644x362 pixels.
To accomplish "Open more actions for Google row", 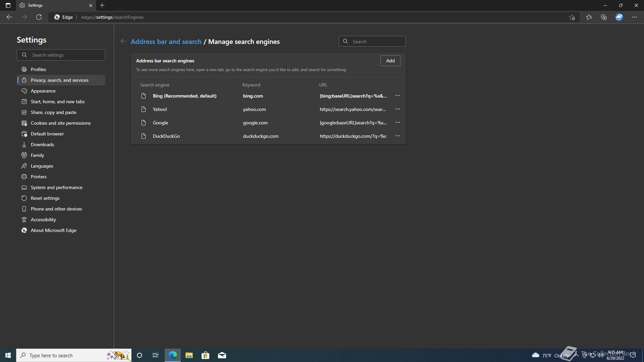I will [x=398, y=123].
